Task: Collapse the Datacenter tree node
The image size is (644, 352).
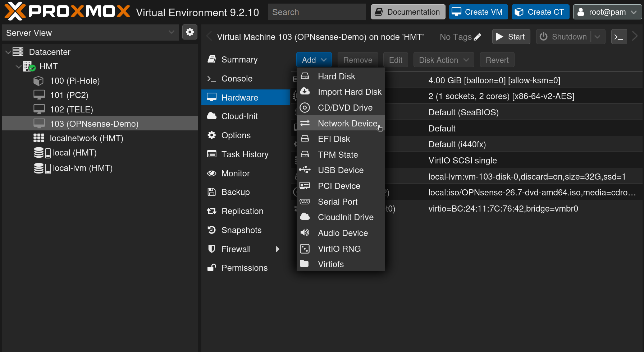Action: (x=8, y=52)
